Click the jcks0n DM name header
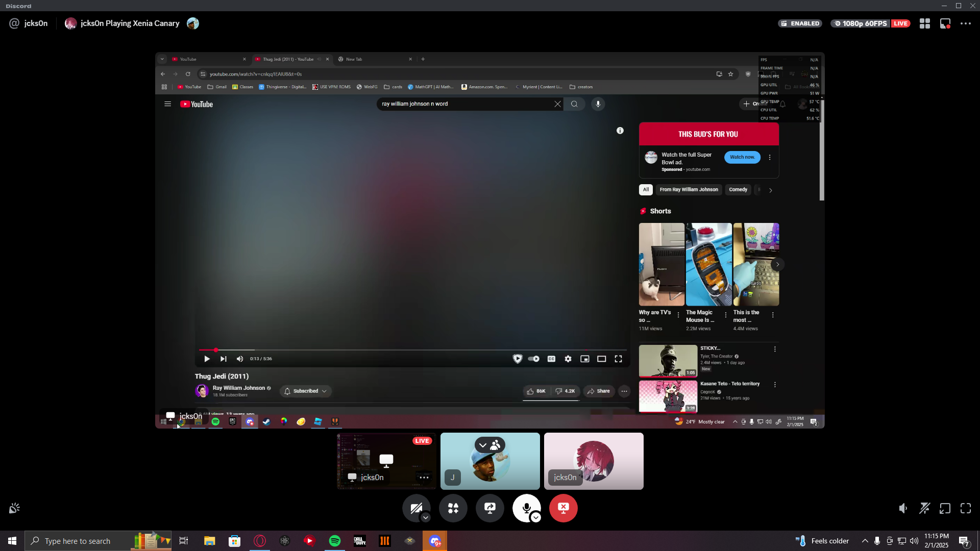 click(36, 23)
